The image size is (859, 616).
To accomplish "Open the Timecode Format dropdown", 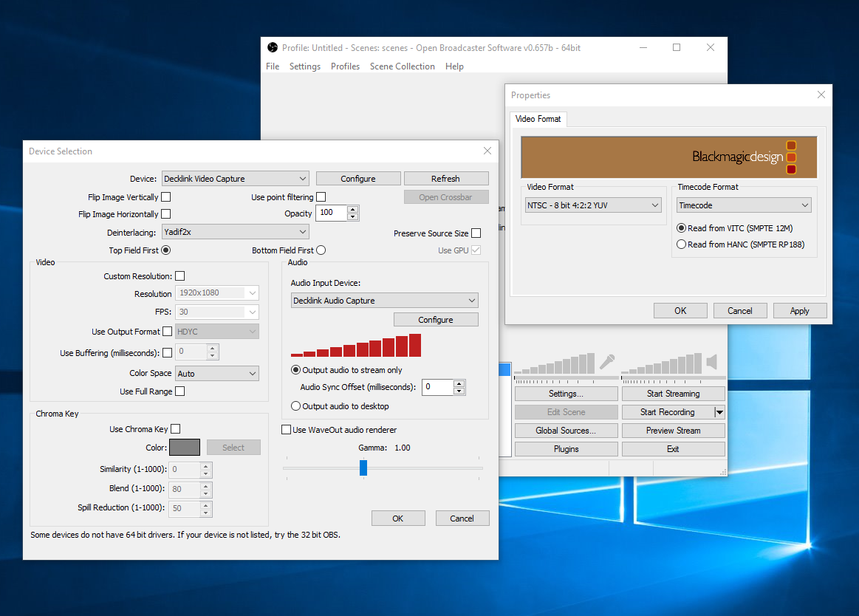I will tap(743, 205).
